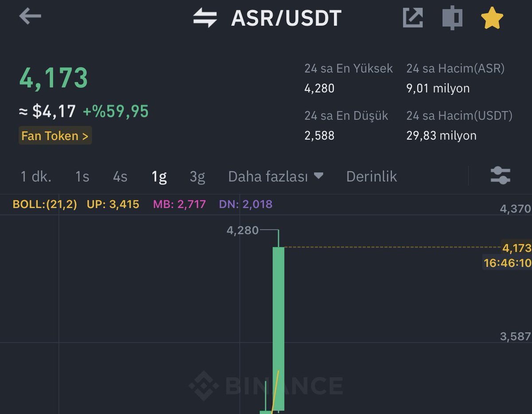The height and width of the screenshot is (414, 532).
Task: Click the ASR/USDT pair title
Action: [286, 18]
